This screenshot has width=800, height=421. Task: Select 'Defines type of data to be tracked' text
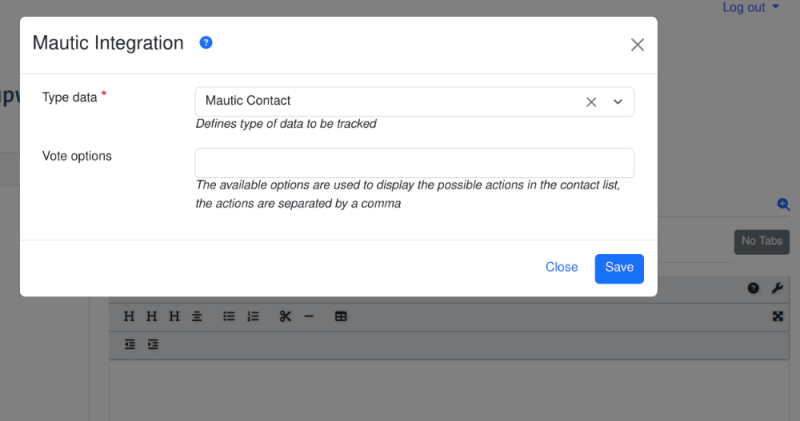(286, 124)
